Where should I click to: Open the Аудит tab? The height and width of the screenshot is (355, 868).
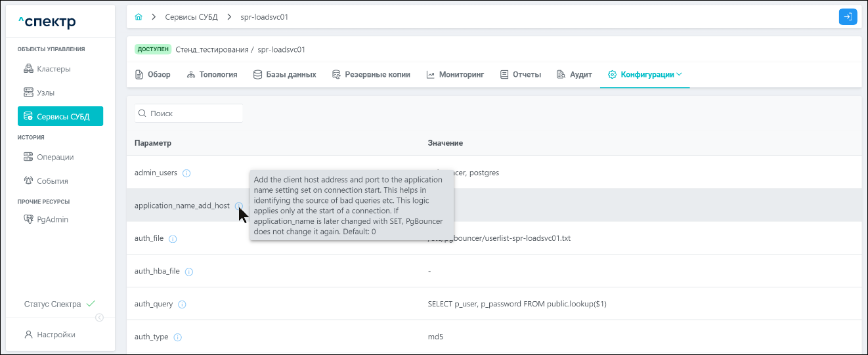575,75
